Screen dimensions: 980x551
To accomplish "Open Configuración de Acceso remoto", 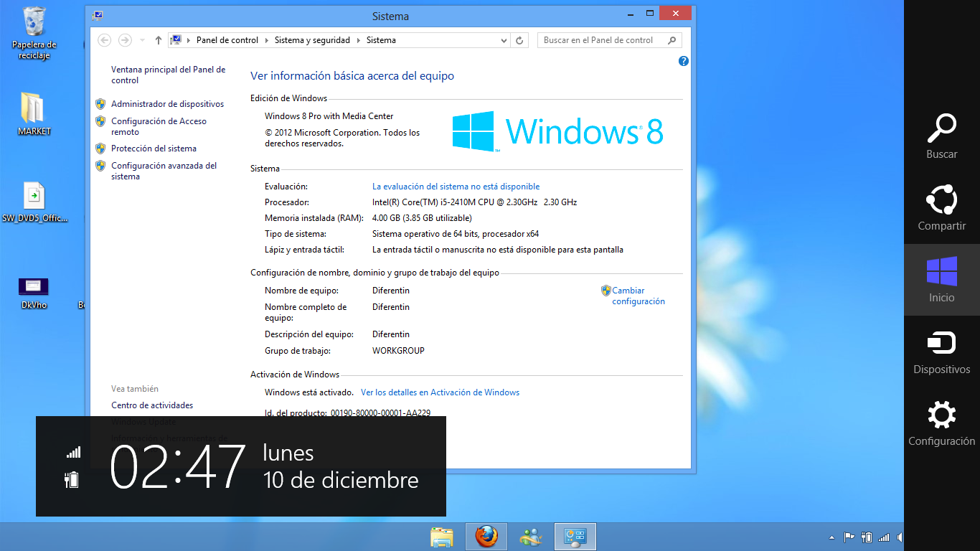I will (x=159, y=126).
